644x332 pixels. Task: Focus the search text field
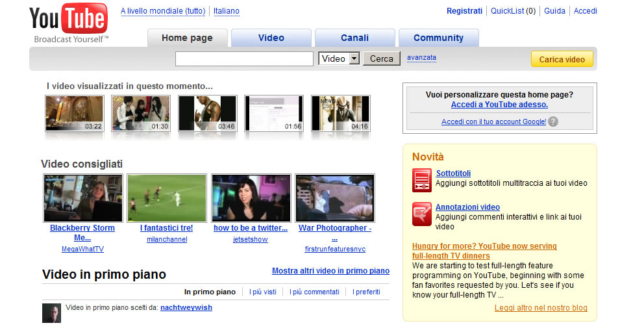point(244,58)
